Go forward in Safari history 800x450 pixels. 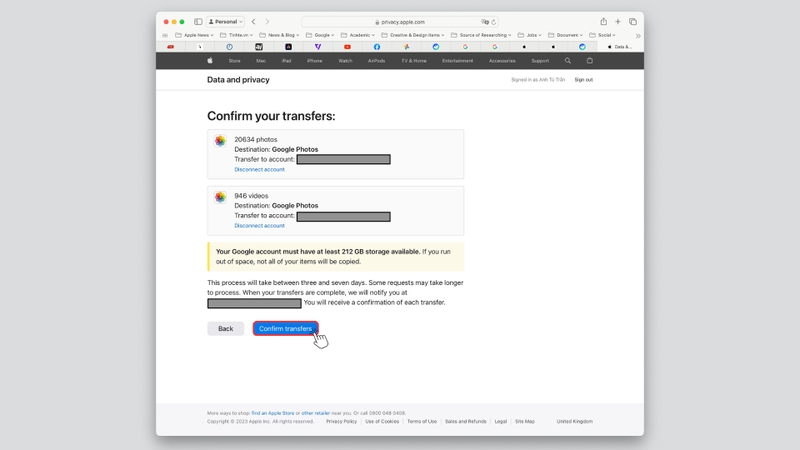pyautogui.click(x=267, y=22)
